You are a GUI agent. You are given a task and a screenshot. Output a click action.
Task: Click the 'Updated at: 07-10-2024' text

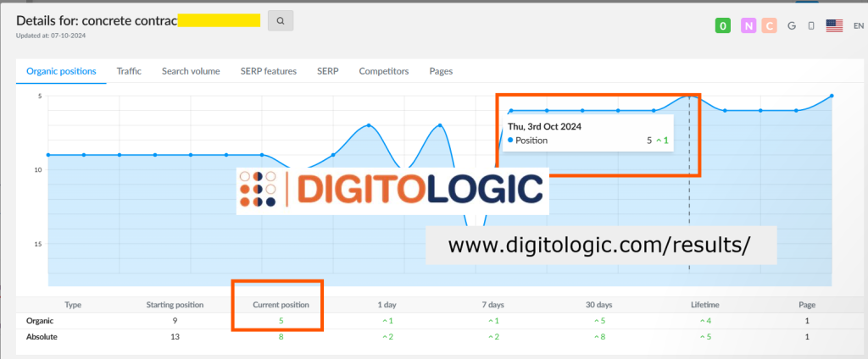pos(51,36)
